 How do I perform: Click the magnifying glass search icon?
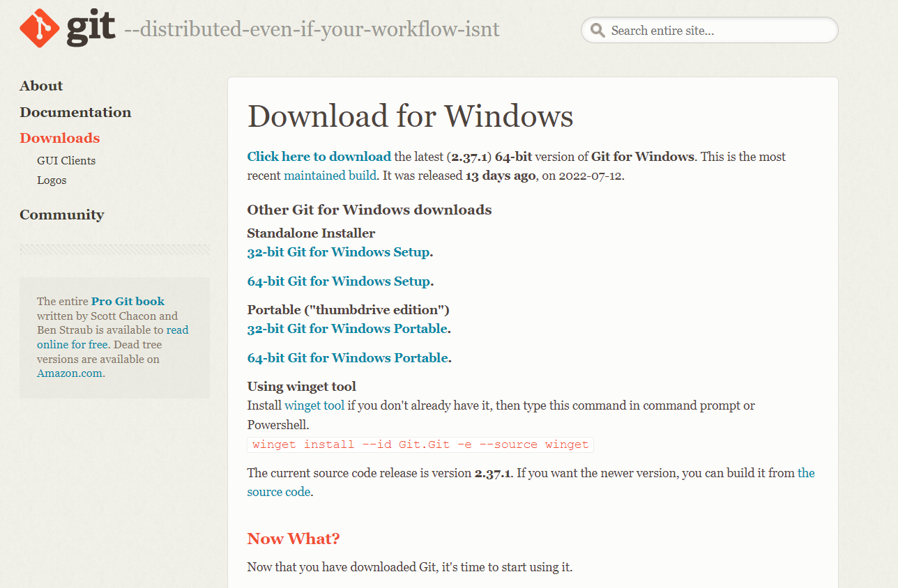(x=598, y=30)
